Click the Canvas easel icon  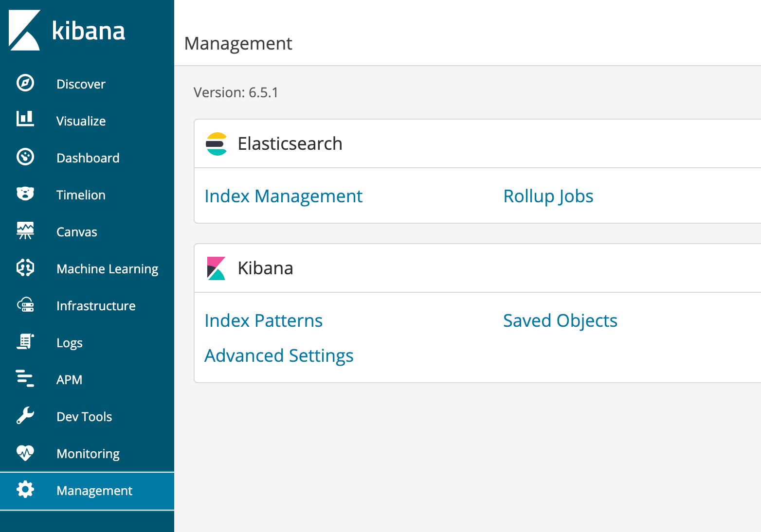pos(25,231)
